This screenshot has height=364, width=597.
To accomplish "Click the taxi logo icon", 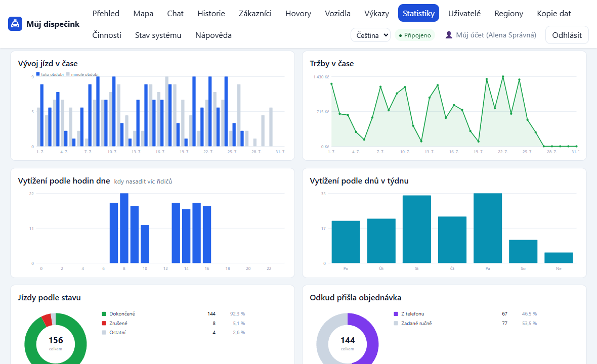I will 15,24.
